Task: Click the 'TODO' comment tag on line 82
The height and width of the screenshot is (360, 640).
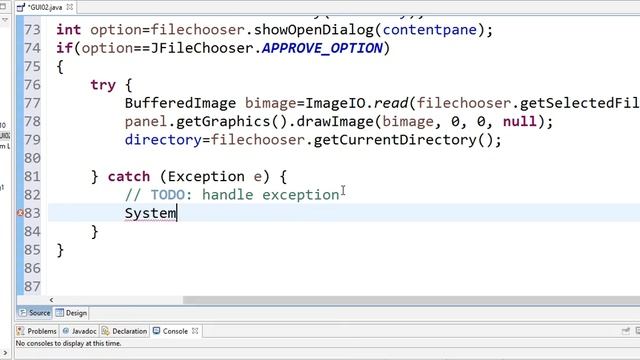Action: (168, 195)
